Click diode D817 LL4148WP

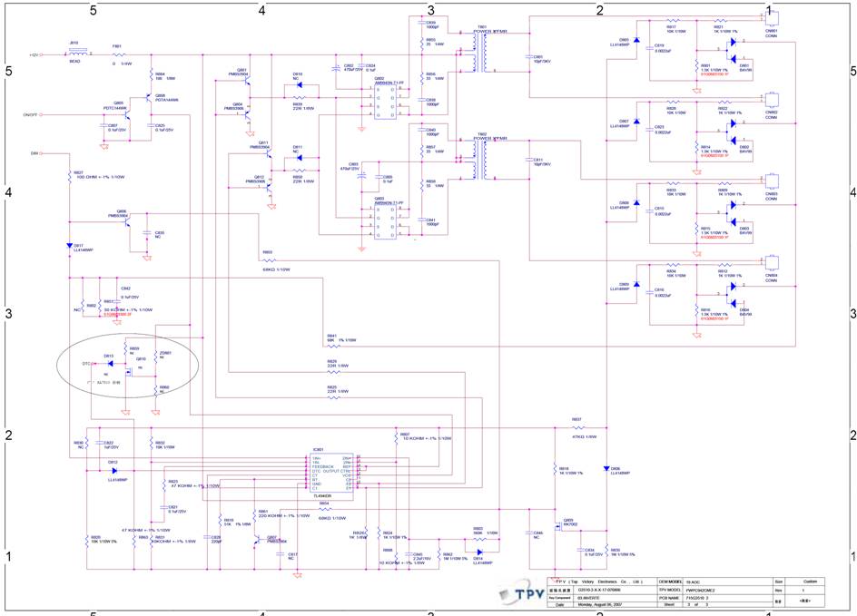[x=69, y=246]
